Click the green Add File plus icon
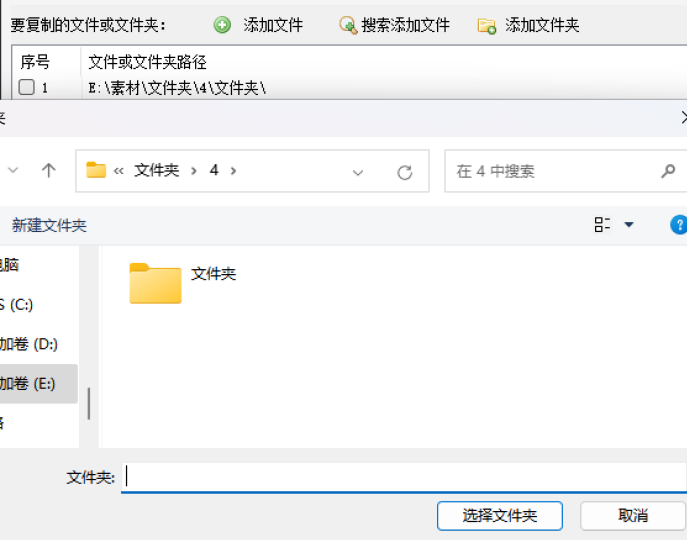 tap(222, 25)
